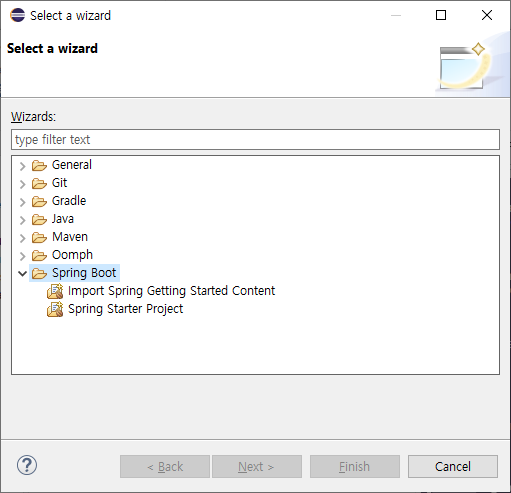
Task: Click the Finish button
Action: coord(355,466)
